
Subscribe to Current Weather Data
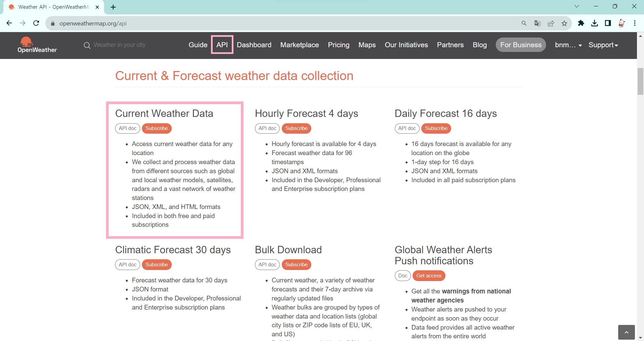coord(157,128)
